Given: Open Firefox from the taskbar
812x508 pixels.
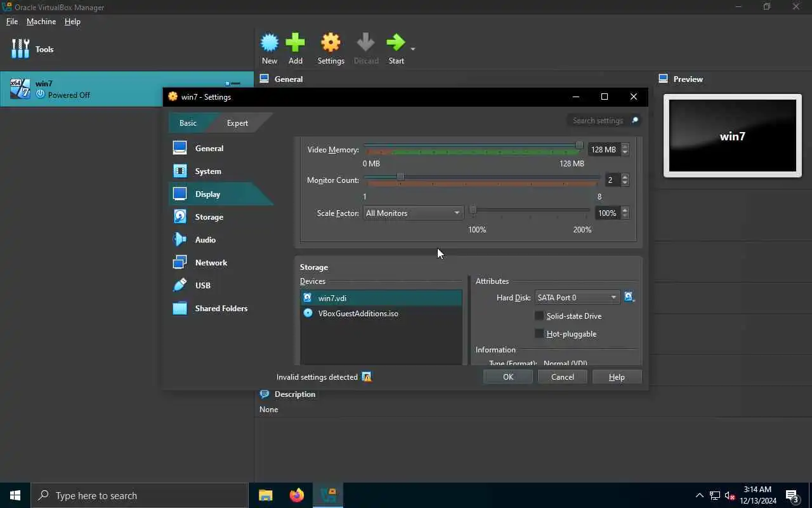Looking at the screenshot, I should coord(297,495).
